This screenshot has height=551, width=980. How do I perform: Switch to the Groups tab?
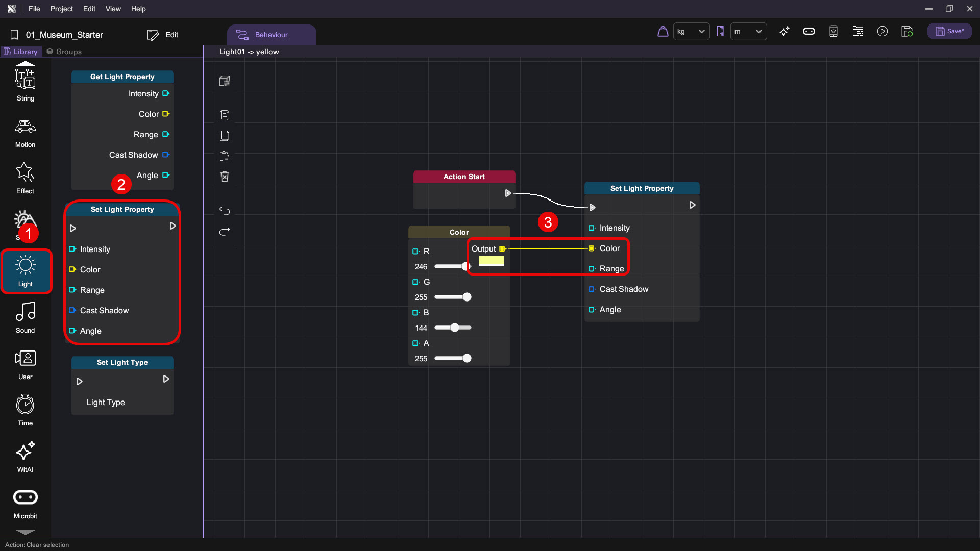[x=64, y=52]
